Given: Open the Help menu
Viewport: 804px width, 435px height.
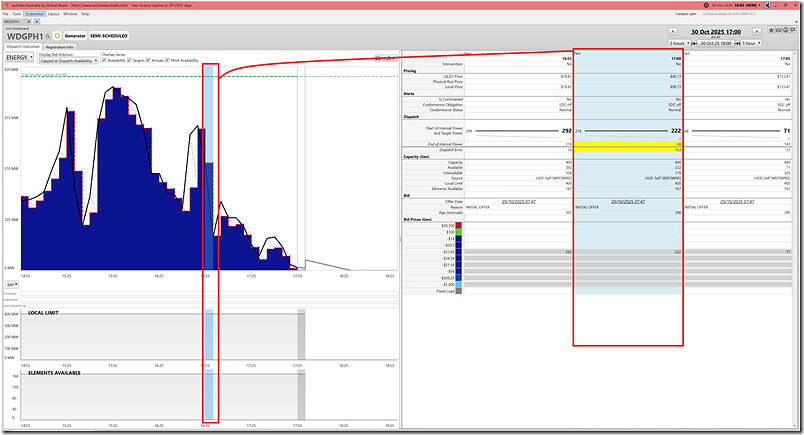Looking at the screenshot, I should pos(85,14).
